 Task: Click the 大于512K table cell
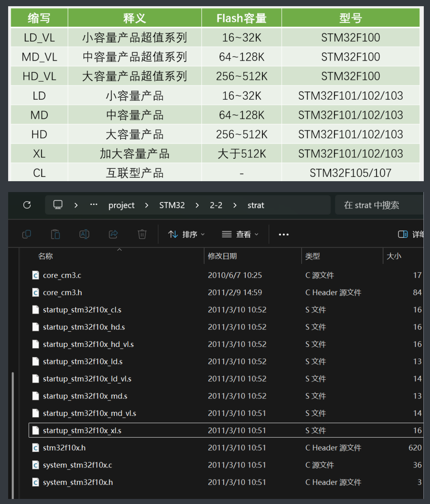pos(241,154)
